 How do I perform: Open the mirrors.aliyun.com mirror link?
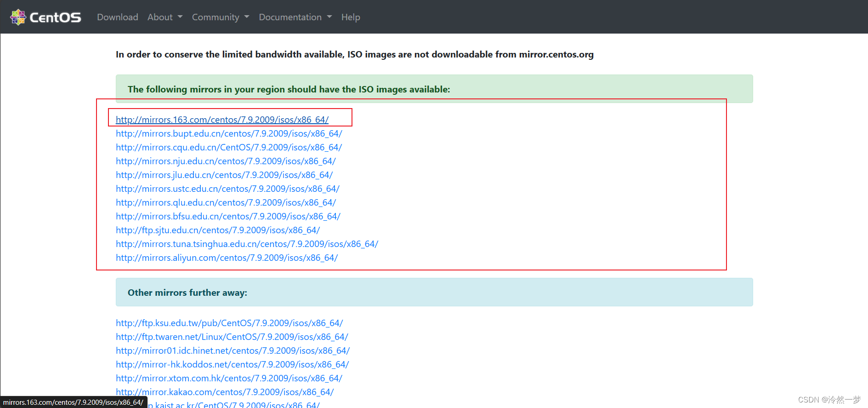coord(227,258)
